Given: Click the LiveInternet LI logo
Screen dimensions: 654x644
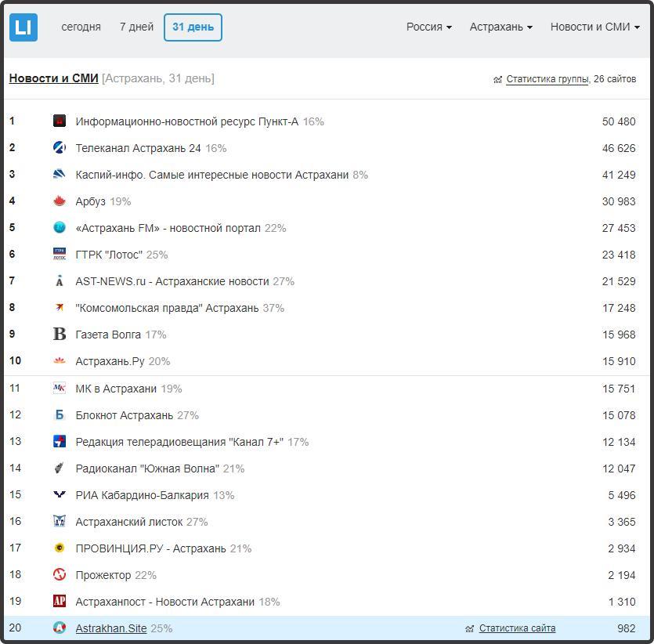Looking at the screenshot, I should pyautogui.click(x=23, y=27).
